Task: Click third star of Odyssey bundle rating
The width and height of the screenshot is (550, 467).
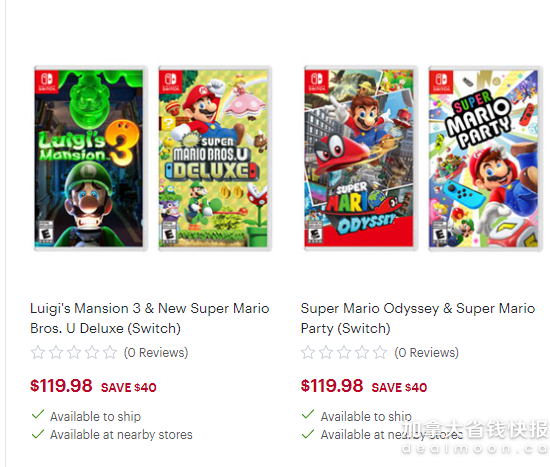Action: tap(344, 352)
